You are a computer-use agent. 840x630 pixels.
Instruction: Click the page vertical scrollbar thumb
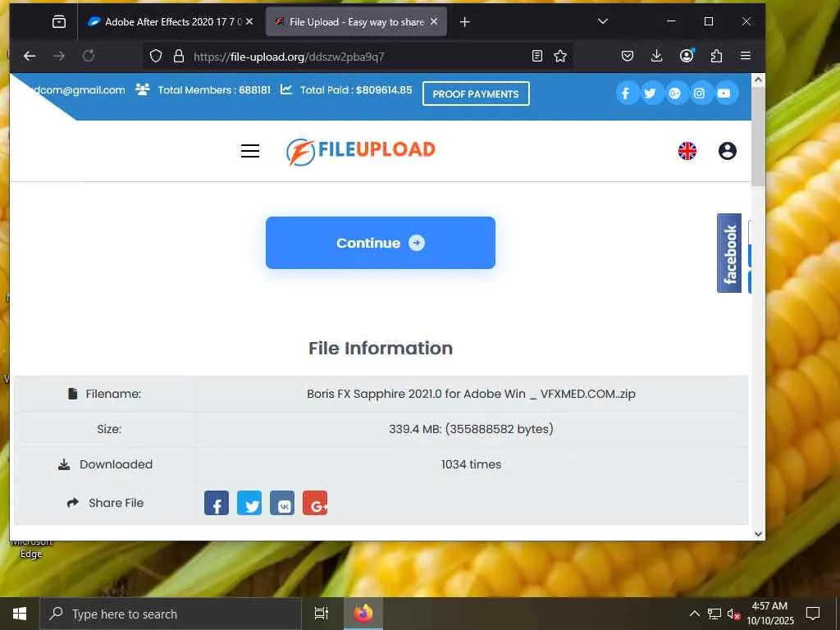pyautogui.click(x=758, y=137)
